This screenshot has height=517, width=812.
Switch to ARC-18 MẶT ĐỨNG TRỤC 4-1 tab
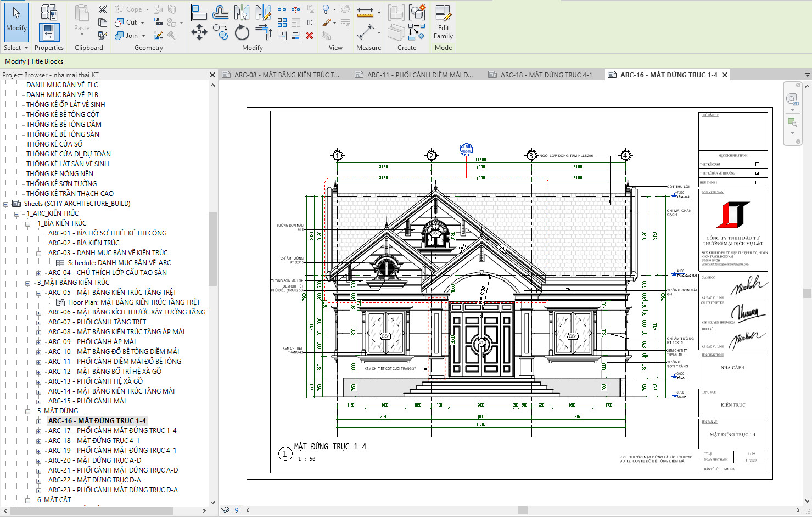(546, 75)
